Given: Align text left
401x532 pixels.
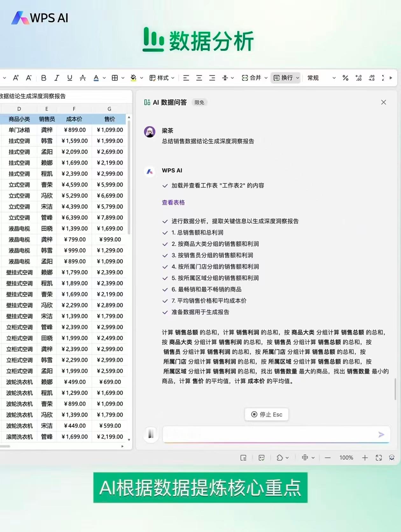Looking at the screenshot, I should [x=186, y=78].
